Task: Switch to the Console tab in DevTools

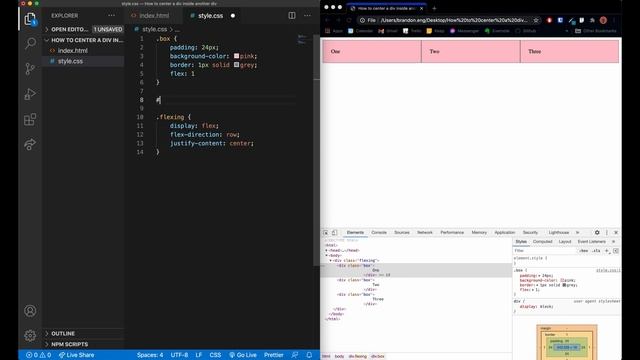Action: tap(379, 233)
